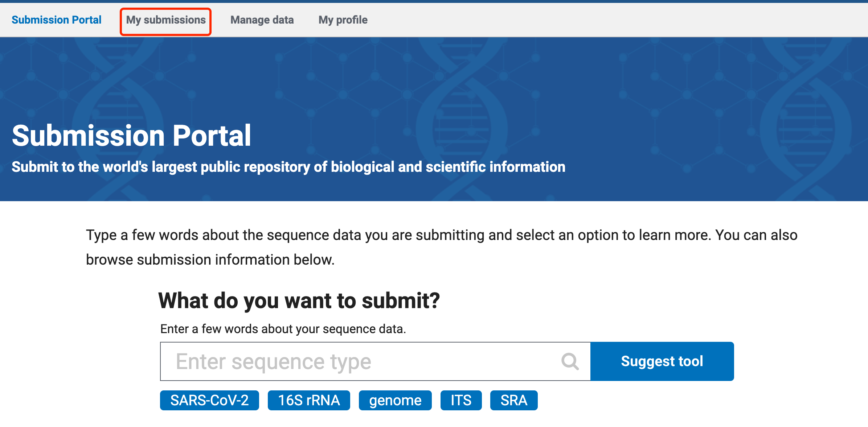Screen dimensions: 868x427
Task: Pick the genome suggestion tag
Action: pyautogui.click(x=395, y=400)
